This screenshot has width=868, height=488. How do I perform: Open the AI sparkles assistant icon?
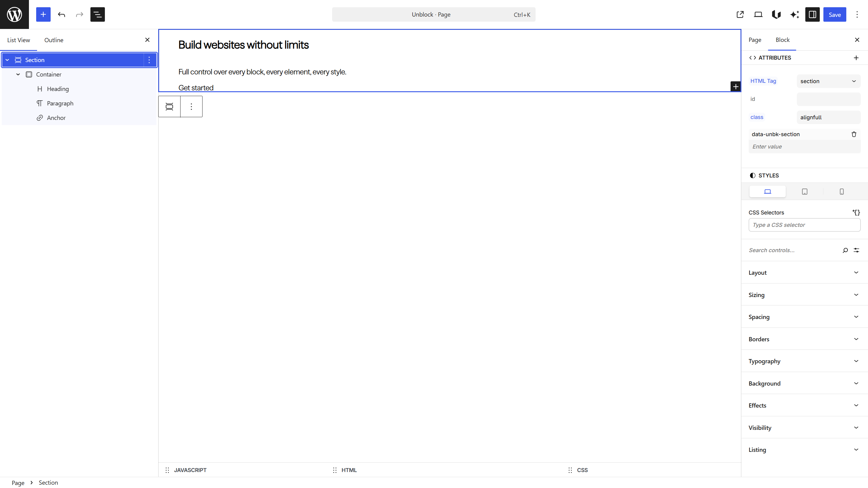coord(794,14)
